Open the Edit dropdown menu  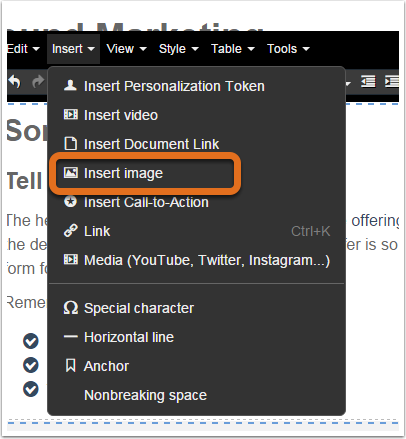(23, 49)
